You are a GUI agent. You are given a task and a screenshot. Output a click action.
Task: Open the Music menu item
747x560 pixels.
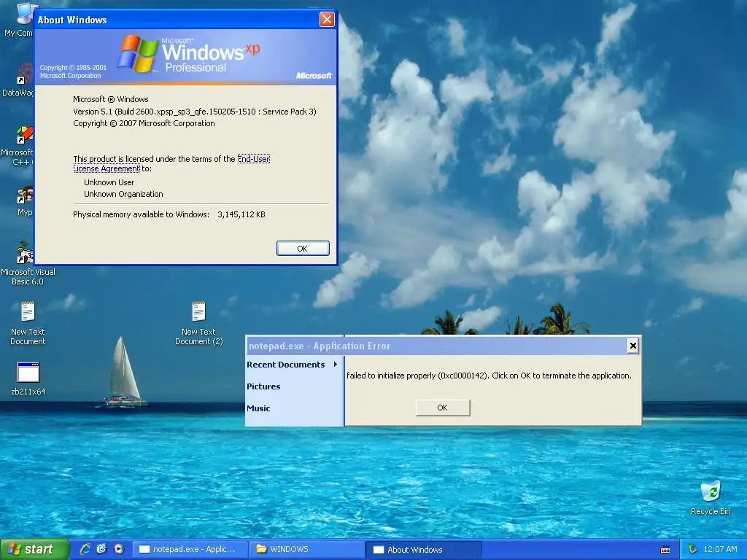click(258, 408)
